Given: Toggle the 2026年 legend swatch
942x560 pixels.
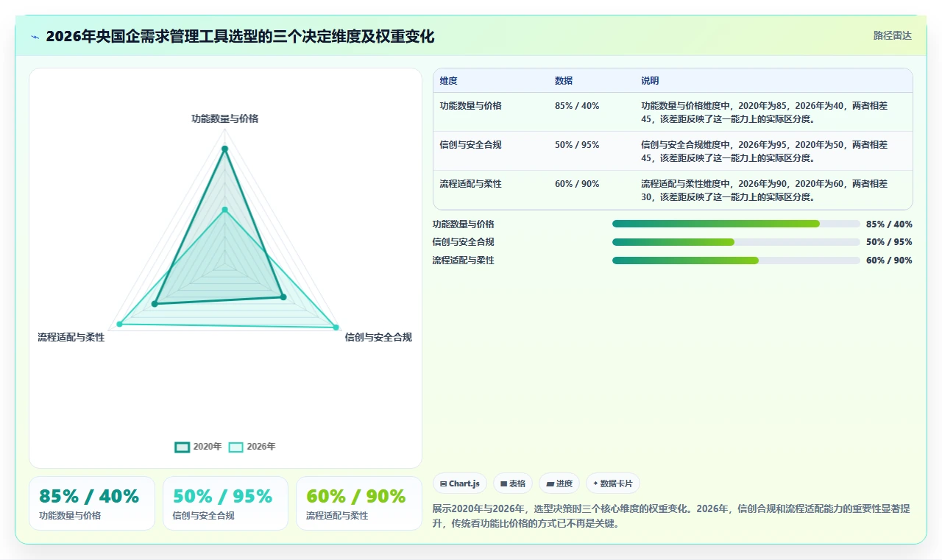Looking at the screenshot, I should coord(235,447).
